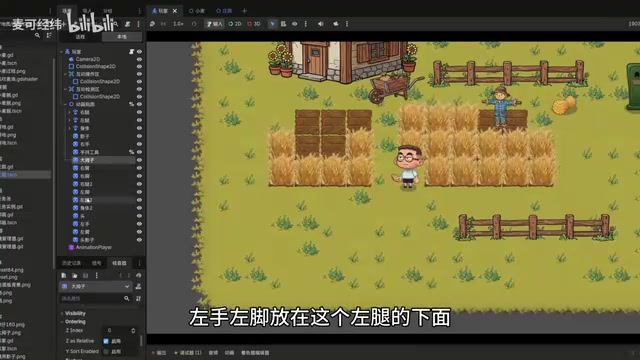Select the Camera2D node in the scene tree

pyautogui.click(x=87, y=59)
